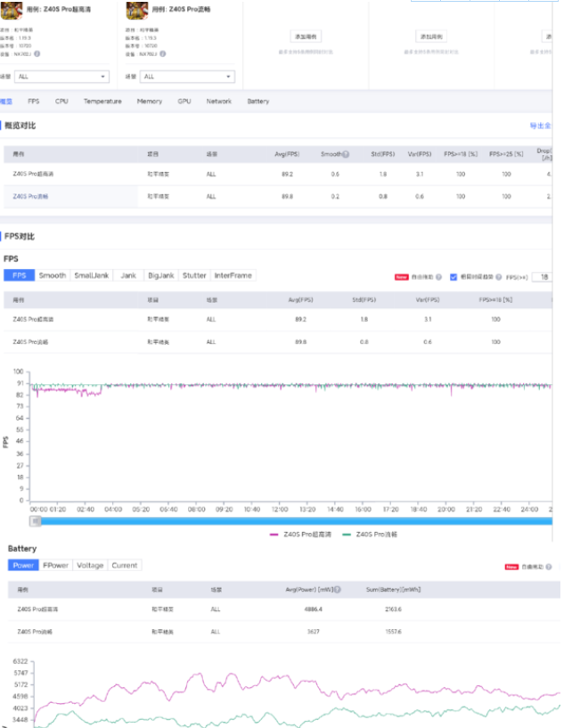Viewport: 572px width, 728px height.
Task: Click the 导出 link in overview section
Action: tap(540, 126)
